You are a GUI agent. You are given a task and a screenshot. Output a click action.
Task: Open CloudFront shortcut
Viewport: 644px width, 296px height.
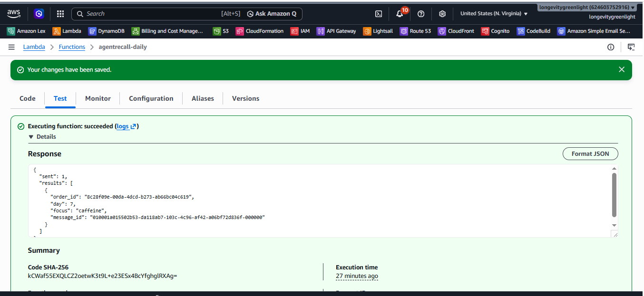click(456, 31)
